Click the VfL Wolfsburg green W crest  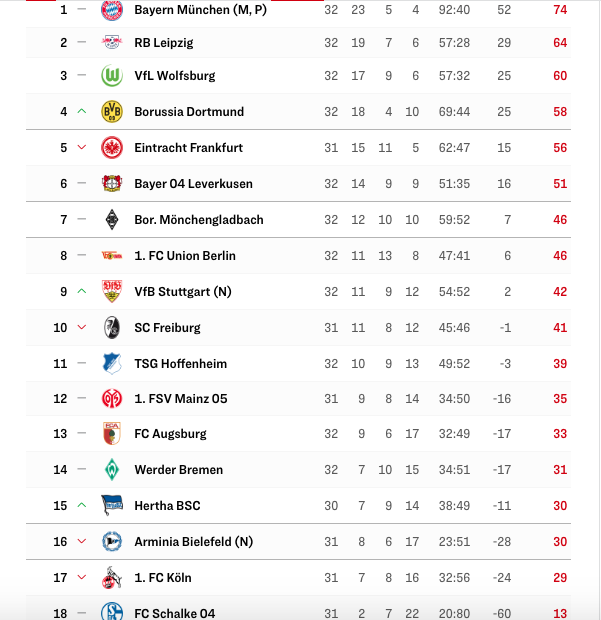(112, 76)
